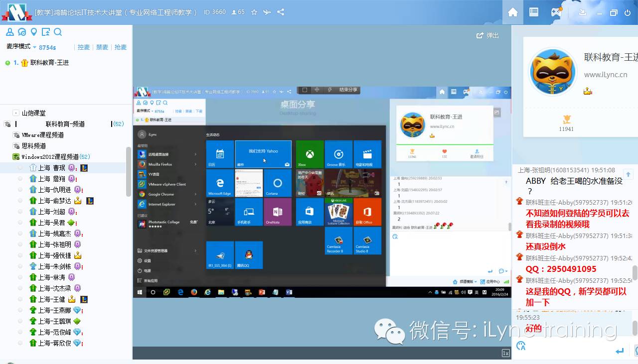
Task: Expand the VMware课程频道 channel
Action: click(42, 135)
